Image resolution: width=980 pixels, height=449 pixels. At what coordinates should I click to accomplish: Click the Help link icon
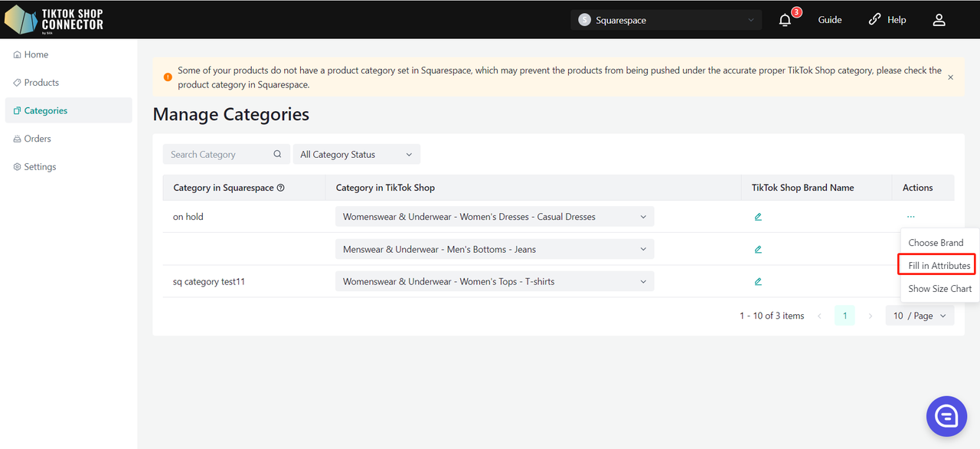(874, 20)
